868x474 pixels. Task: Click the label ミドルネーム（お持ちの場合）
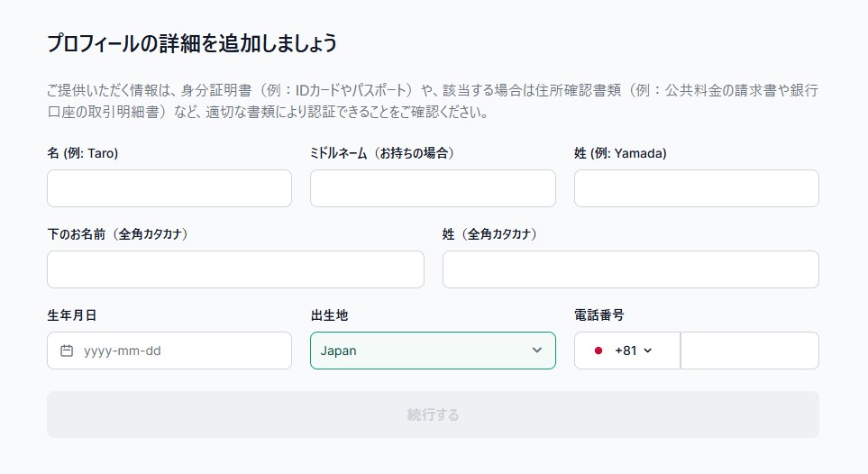click(x=382, y=153)
